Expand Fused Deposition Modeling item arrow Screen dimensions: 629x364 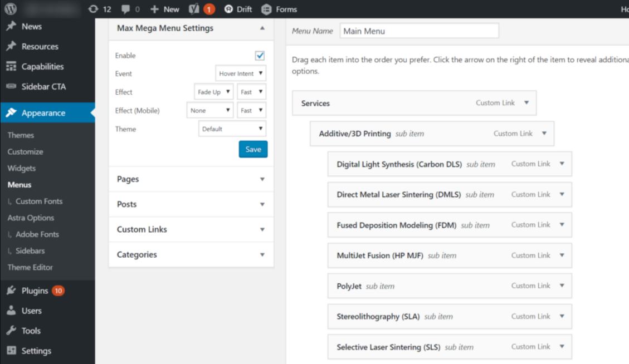pos(562,224)
